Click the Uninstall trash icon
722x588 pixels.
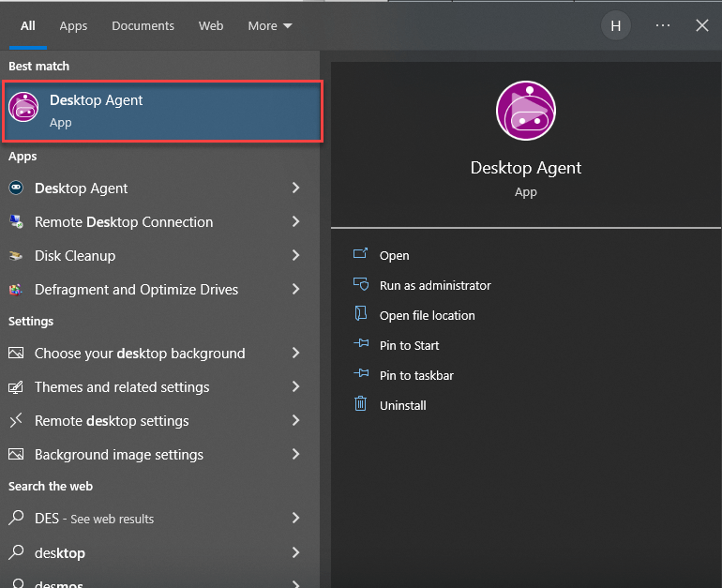click(x=360, y=405)
